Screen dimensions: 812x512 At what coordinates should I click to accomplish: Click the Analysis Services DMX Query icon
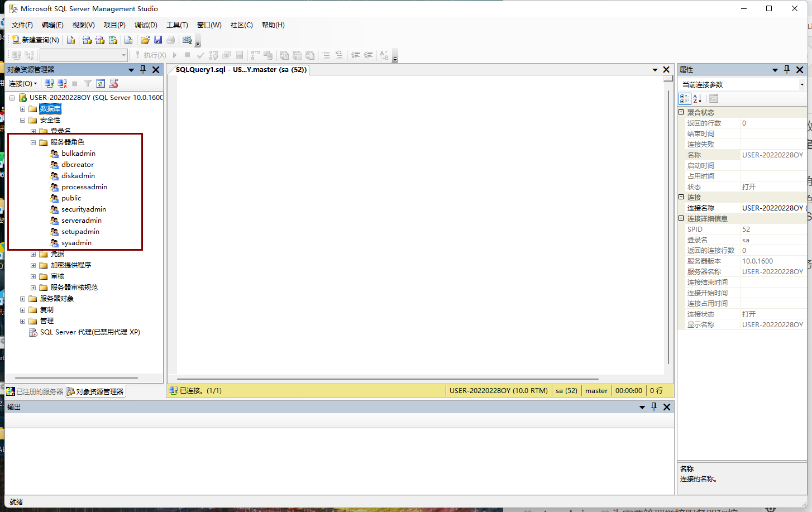click(100, 40)
